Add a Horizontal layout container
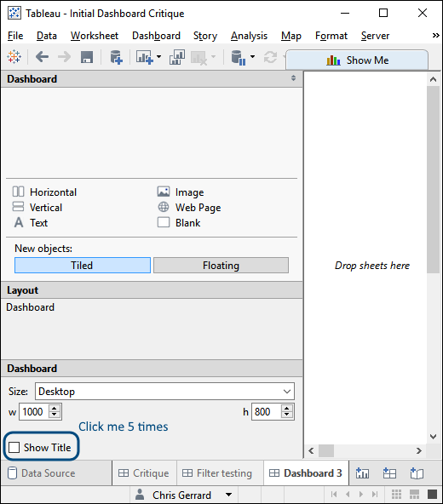443x504 pixels. pos(44,192)
